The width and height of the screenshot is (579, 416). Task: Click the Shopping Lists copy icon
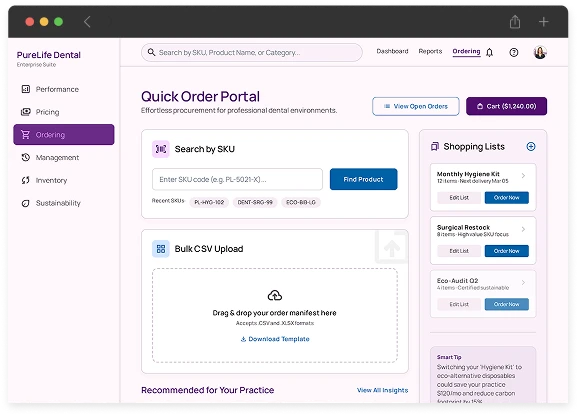tap(435, 147)
